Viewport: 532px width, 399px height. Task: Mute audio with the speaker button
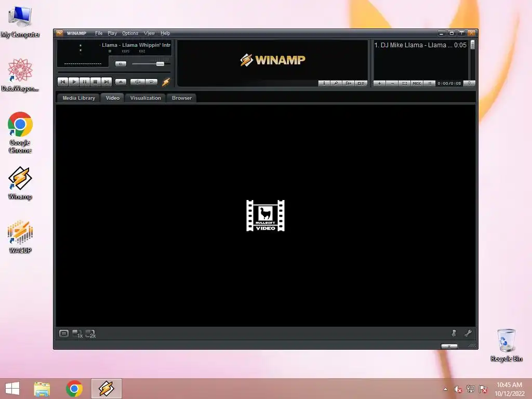click(121, 64)
